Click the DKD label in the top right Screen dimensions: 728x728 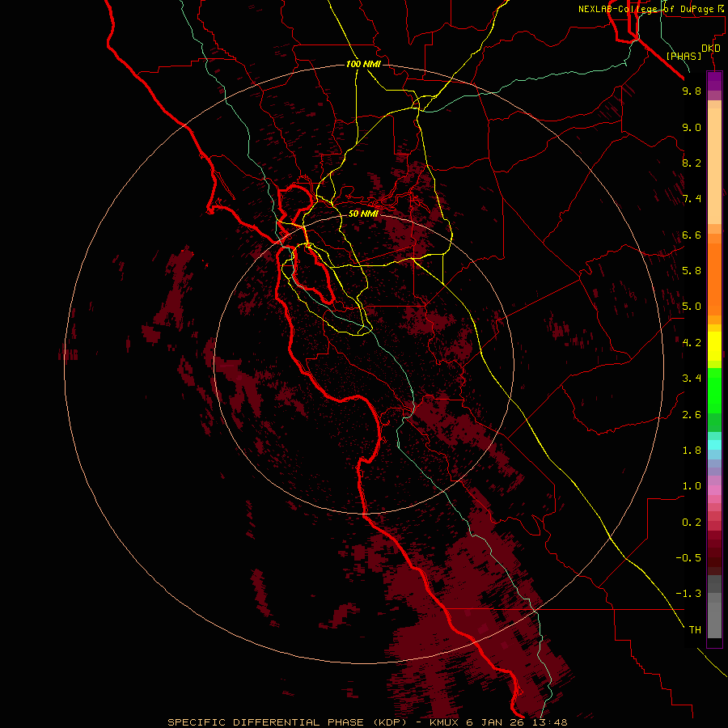711,49
